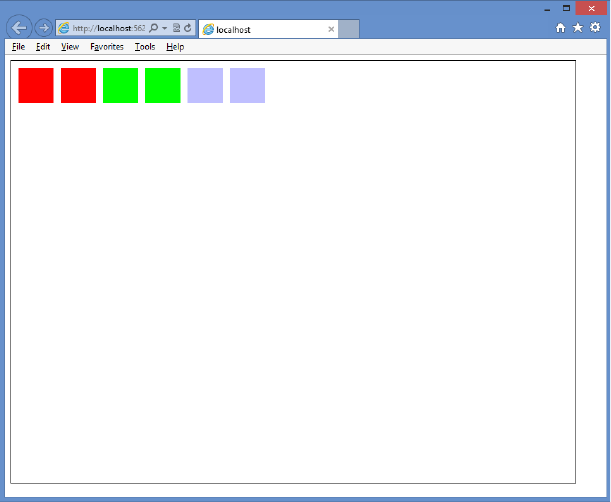Click the last lavender square
Screen dimensions: 611x502
click(247, 85)
